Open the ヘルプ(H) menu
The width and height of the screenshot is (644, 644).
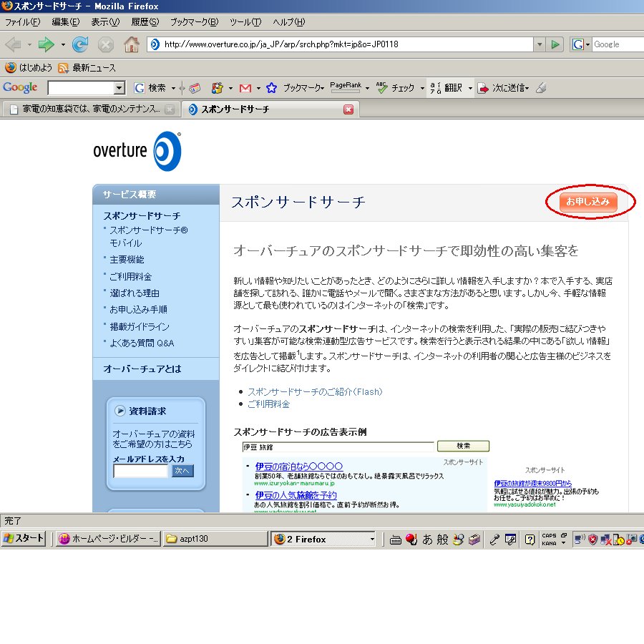[289, 22]
